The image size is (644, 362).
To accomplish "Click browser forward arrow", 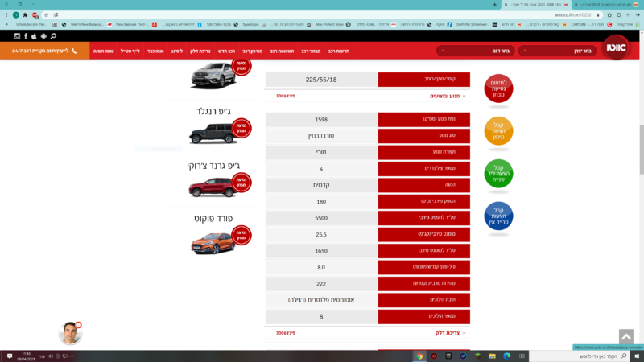I will point(629,14).
